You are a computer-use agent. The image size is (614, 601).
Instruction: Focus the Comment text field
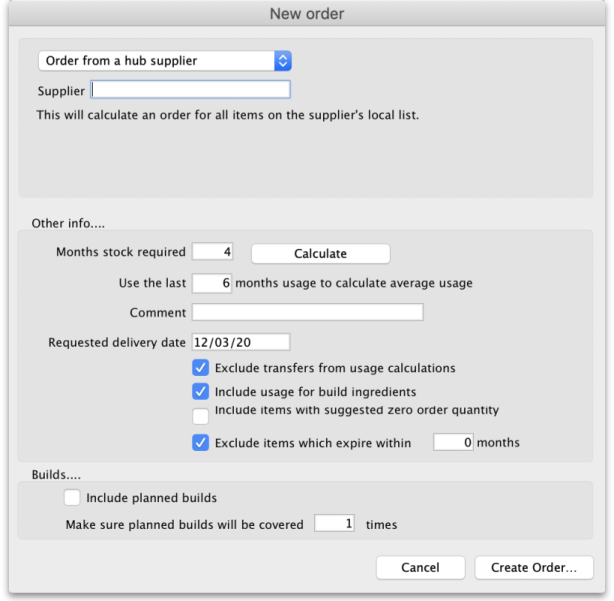[307, 313]
